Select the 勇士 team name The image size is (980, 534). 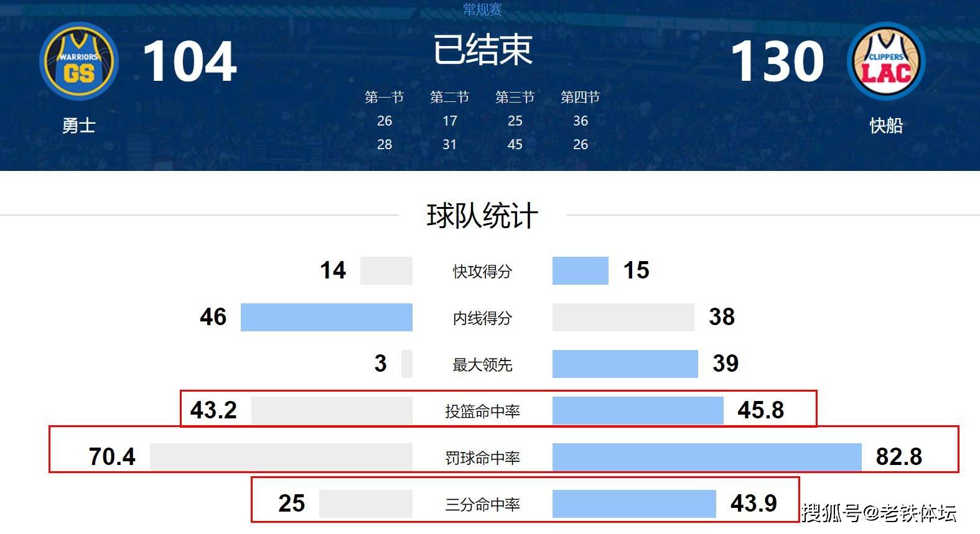tap(78, 126)
